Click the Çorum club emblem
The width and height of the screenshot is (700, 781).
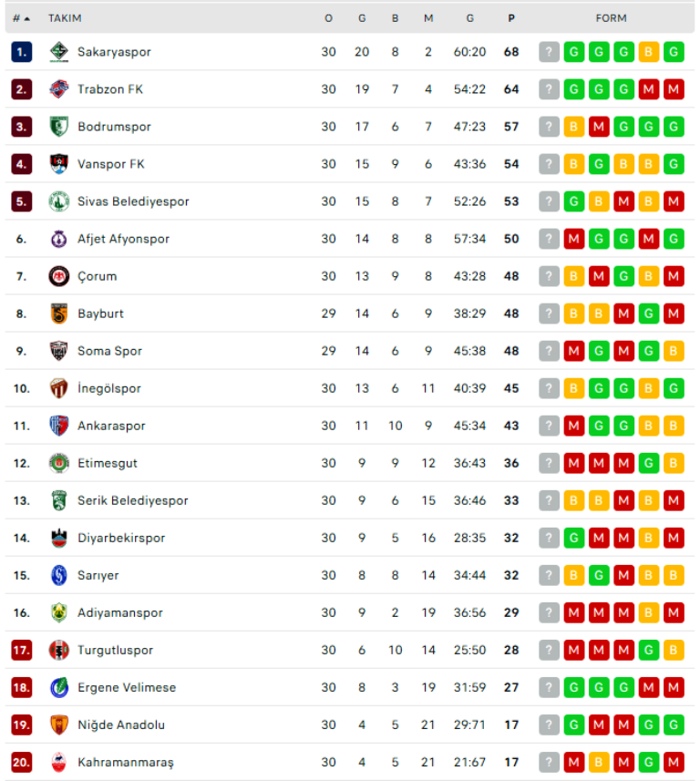pyautogui.click(x=59, y=276)
